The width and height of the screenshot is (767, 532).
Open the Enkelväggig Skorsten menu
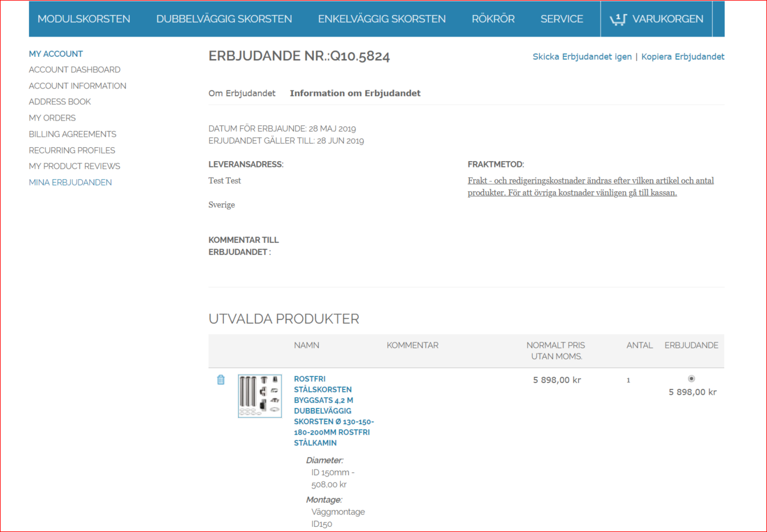click(381, 19)
